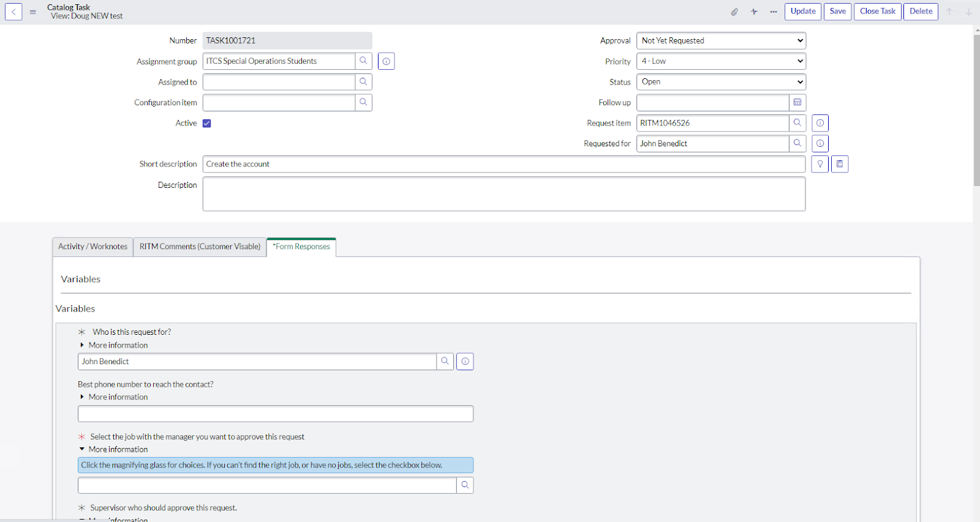Look up Assigned to using magnifier icon
980x522 pixels.
(363, 82)
